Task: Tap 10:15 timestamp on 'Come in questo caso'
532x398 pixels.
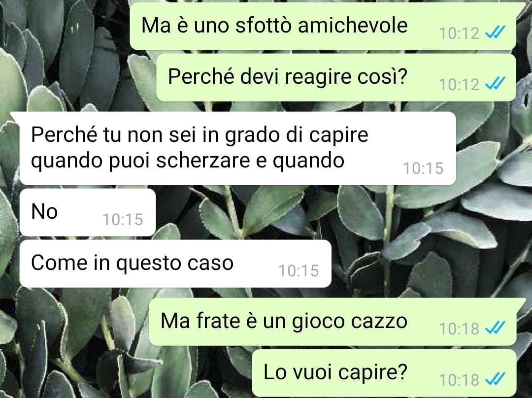Action: coord(299,271)
